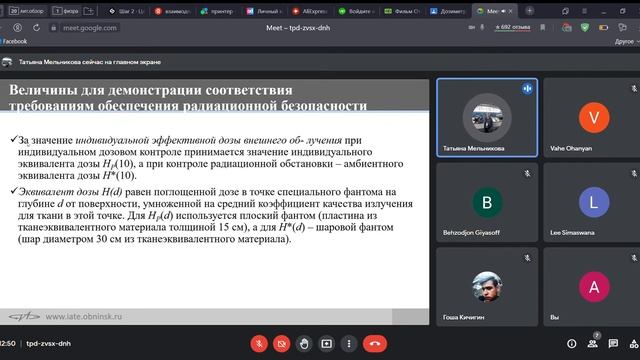The height and width of the screenshot is (360, 640).
Task: Open the tab group labeled 1
Action: (x=66, y=11)
